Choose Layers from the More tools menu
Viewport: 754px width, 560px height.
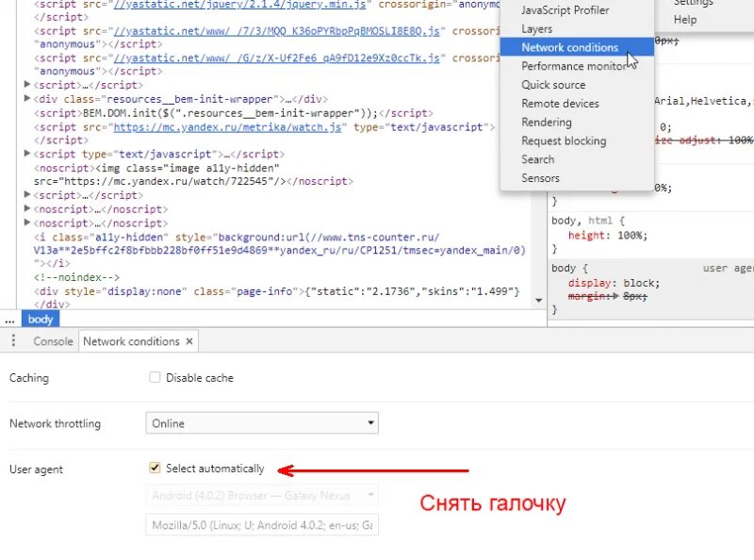pos(536,29)
